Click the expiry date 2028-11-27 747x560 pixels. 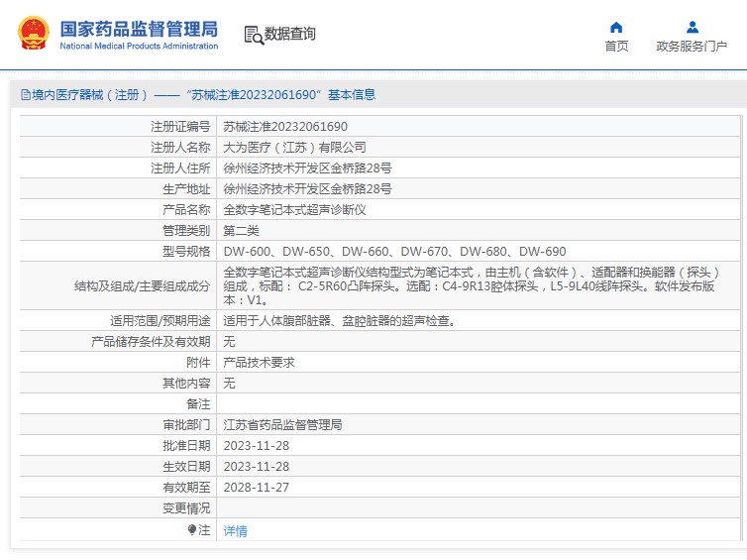tap(256, 487)
